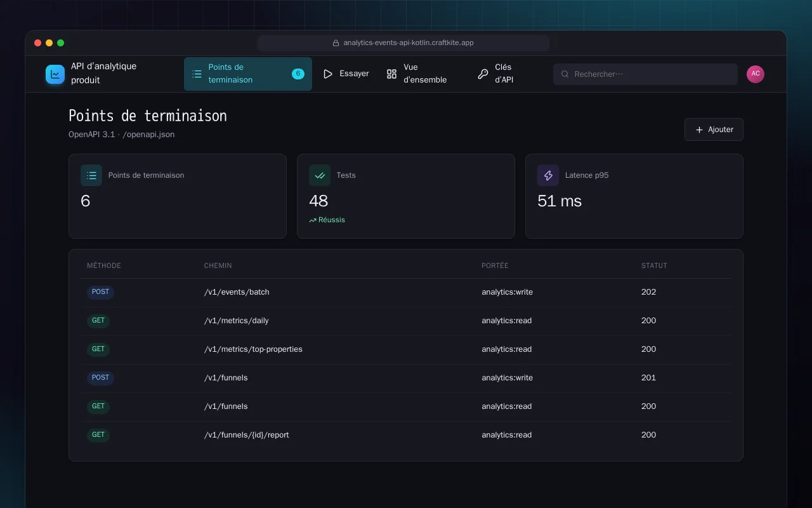Screen dimensions: 812x508
Task: Select the POST /v1/events/batch row
Action: tap(406, 292)
